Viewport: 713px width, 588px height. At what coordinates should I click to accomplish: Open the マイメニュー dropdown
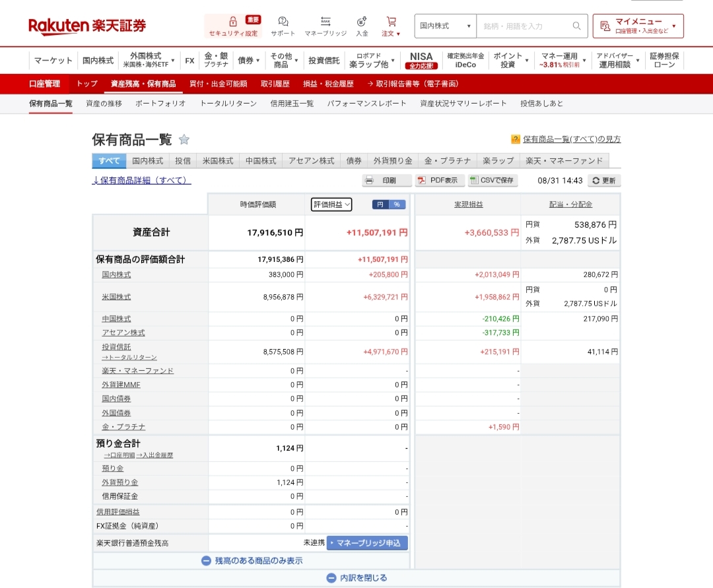point(638,26)
